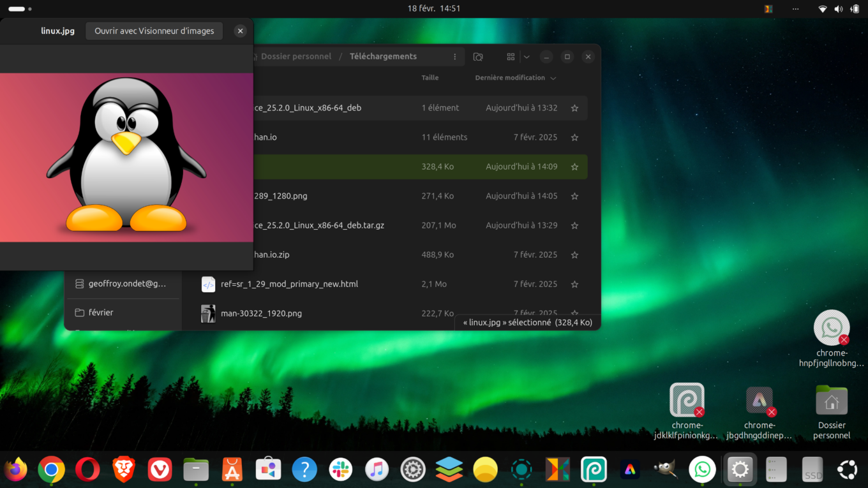Launch GIMP from the dock
Viewport: 868px width, 488px height.
click(666, 470)
